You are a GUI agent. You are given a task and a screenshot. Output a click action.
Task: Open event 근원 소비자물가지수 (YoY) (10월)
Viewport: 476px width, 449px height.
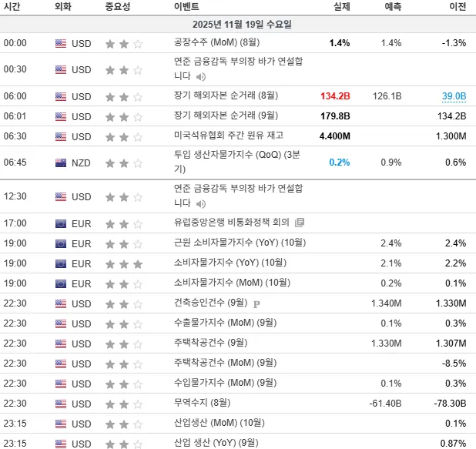[x=240, y=243]
